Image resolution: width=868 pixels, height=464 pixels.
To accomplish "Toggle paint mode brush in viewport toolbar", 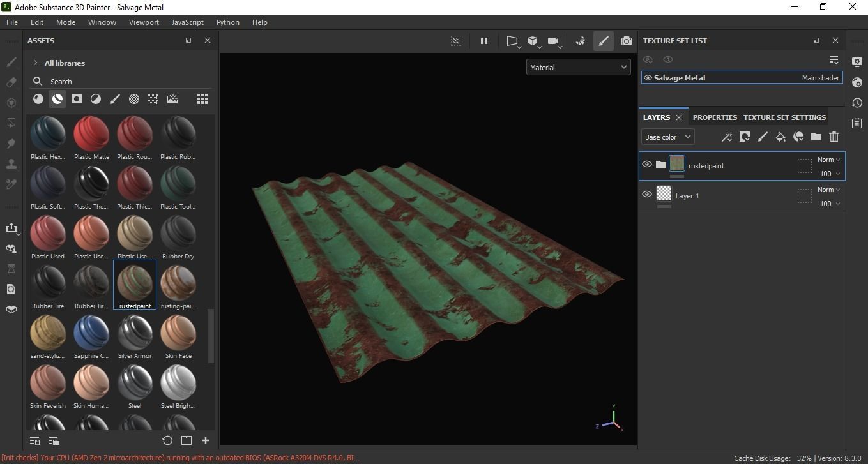I will (x=603, y=41).
